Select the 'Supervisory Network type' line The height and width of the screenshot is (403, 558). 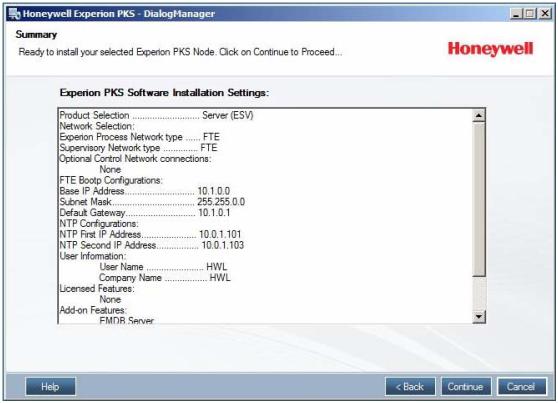pos(138,148)
